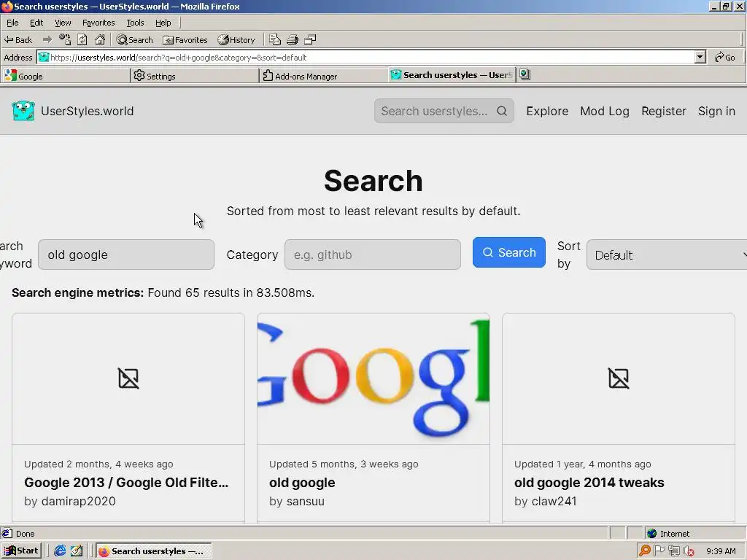The width and height of the screenshot is (747, 560).
Task: Click the mail/page toolbar icon
Action: pos(275,40)
